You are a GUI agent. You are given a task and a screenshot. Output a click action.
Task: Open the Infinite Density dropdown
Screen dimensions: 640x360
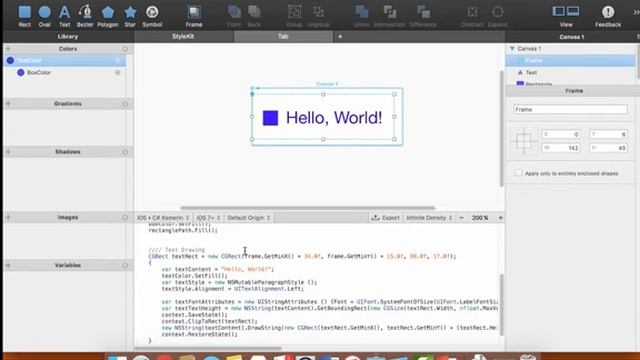(x=429, y=218)
